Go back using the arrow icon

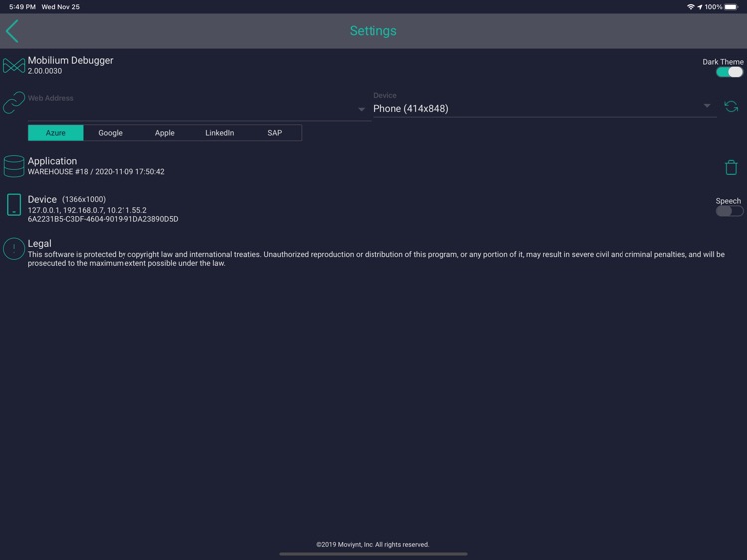(12, 31)
